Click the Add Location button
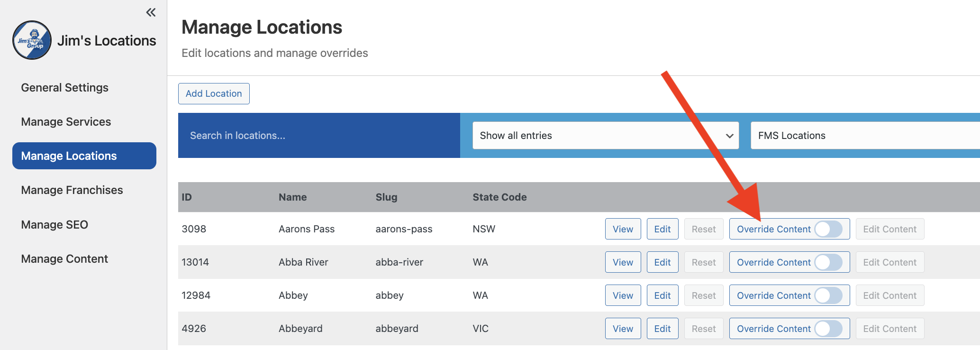 pyautogui.click(x=214, y=94)
